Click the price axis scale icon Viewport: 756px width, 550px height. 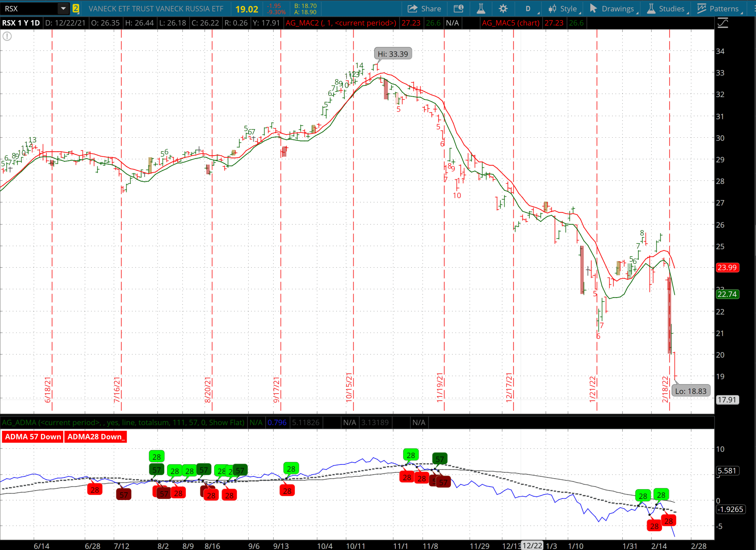[722, 23]
